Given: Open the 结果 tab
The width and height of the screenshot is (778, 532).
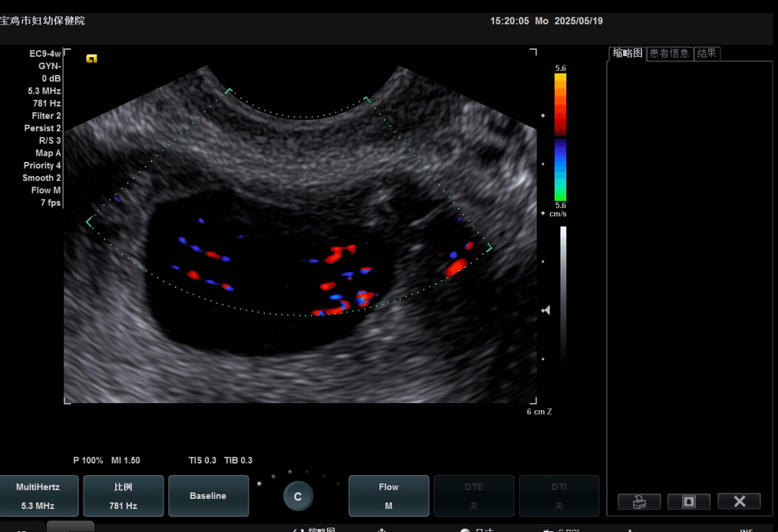Looking at the screenshot, I should pyautogui.click(x=707, y=53).
